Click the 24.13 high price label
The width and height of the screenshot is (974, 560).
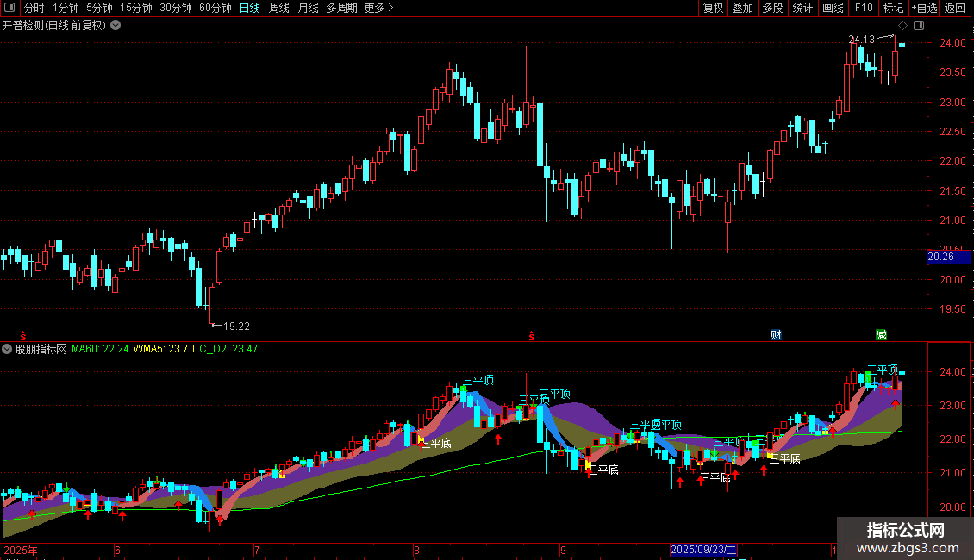pos(862,39)
